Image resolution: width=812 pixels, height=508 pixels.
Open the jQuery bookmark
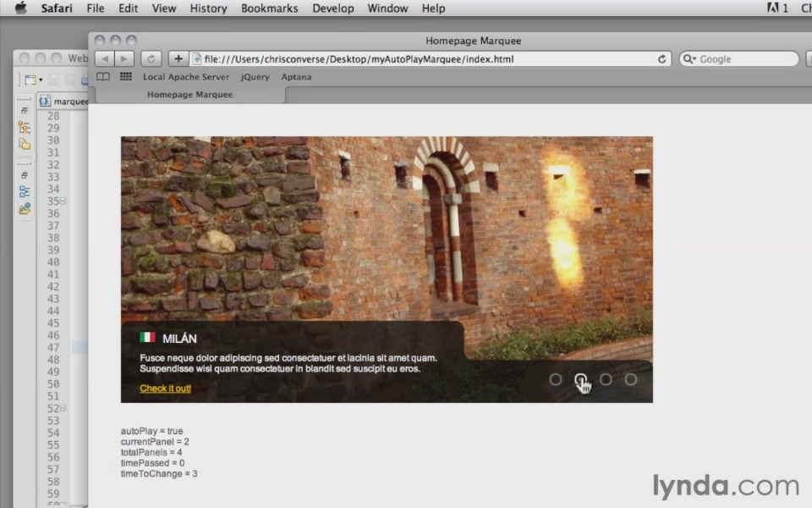click(x=255, y=77)
